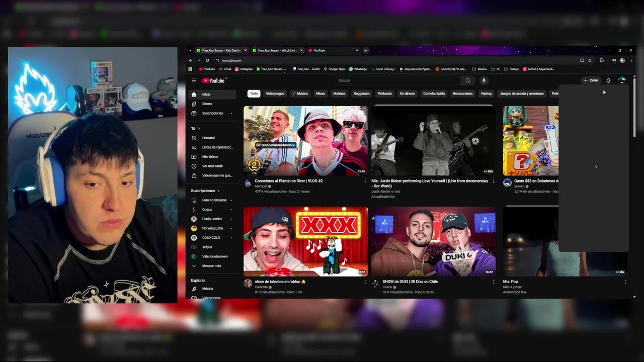The height and width of the screenshot is (362, 644).
Task: Open the WhatsApp bookmark
Action: pyautogui.click(x=358, y=69)
